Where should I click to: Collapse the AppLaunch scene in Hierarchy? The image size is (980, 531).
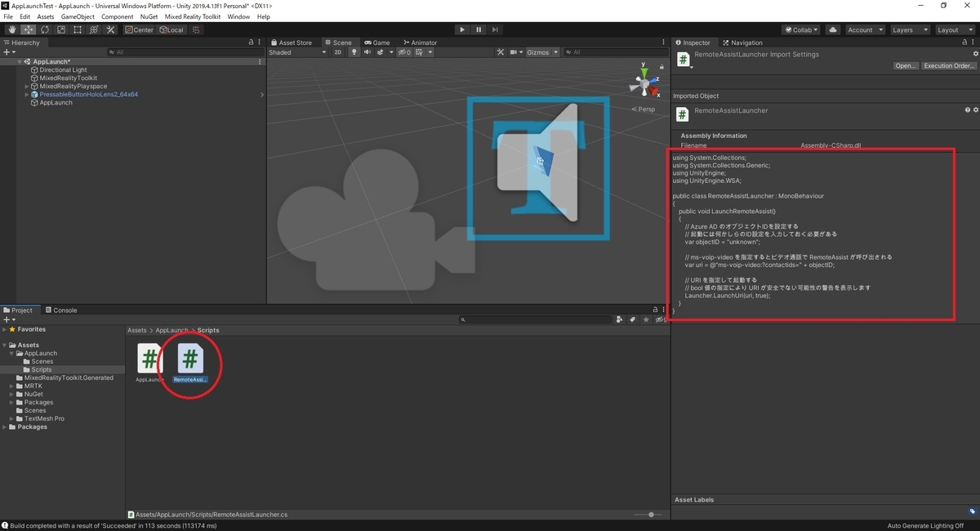[x=20, y=62]
